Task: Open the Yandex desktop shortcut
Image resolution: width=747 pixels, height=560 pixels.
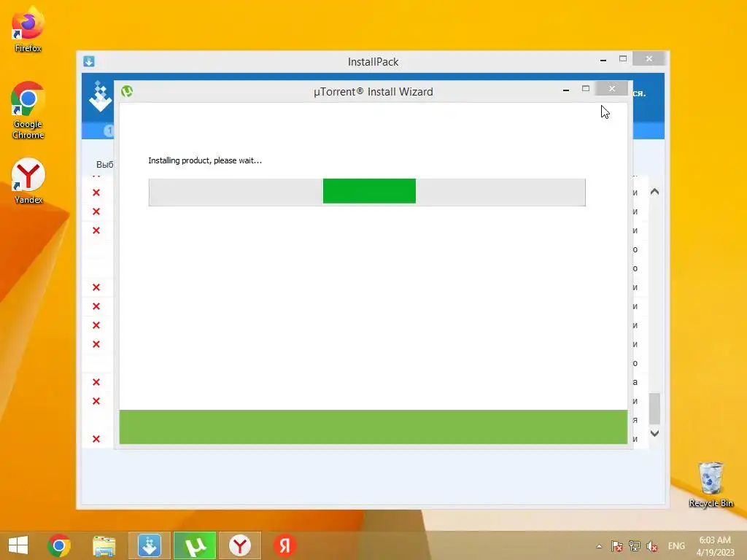Action: pos(28,181)
